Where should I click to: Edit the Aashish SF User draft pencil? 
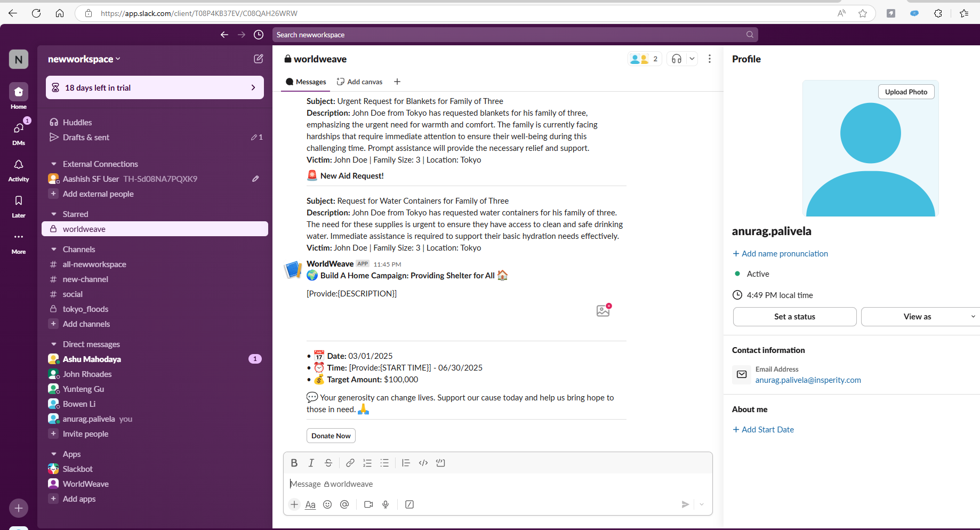tap(255, 179)
